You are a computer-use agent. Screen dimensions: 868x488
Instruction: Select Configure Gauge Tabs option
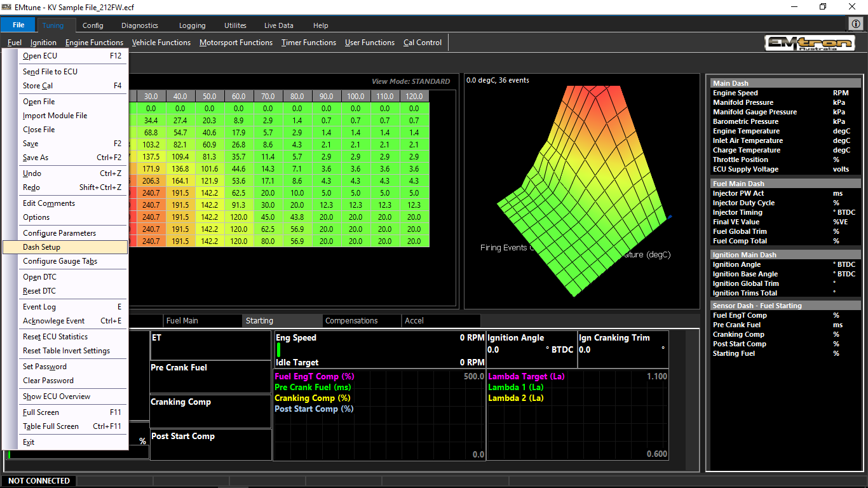click(60, 261)
